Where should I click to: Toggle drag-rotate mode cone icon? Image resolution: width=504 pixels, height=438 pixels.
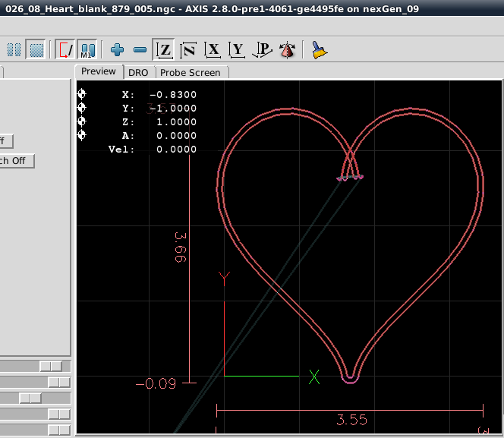tap(288, 50)
